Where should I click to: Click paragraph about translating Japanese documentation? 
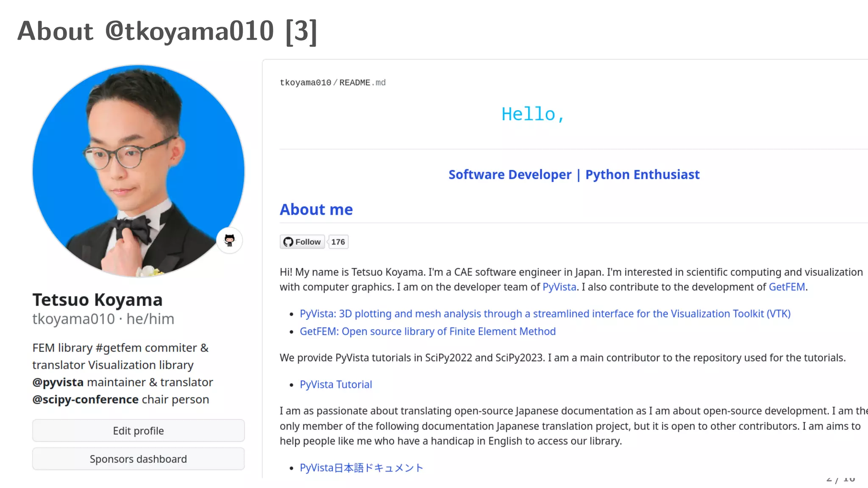tap(574, 426)
